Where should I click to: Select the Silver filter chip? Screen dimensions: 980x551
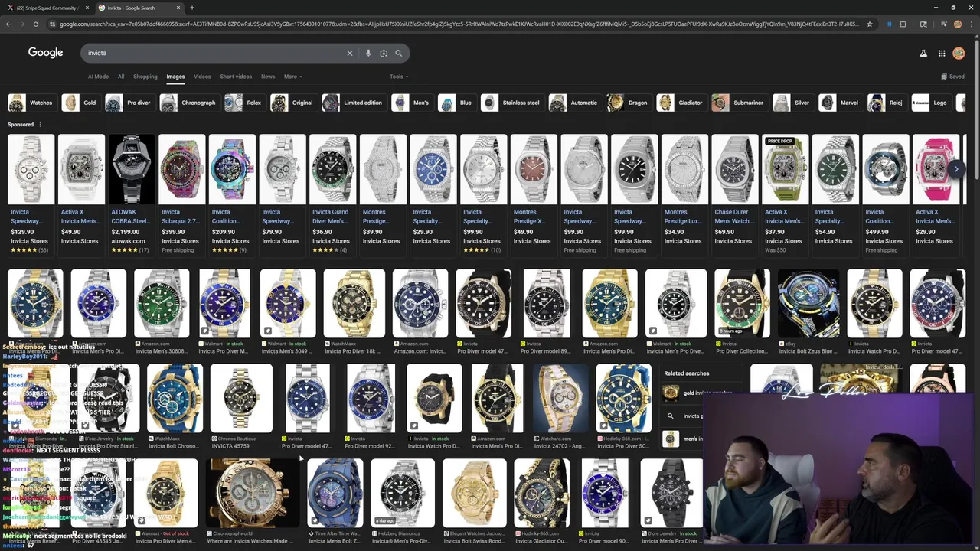[x=792, y=103]
